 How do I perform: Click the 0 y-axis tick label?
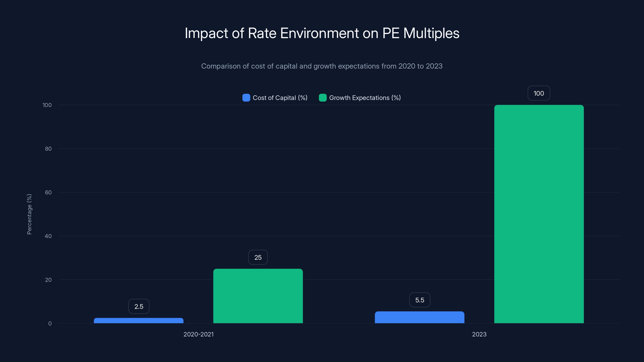coord(50,324)
